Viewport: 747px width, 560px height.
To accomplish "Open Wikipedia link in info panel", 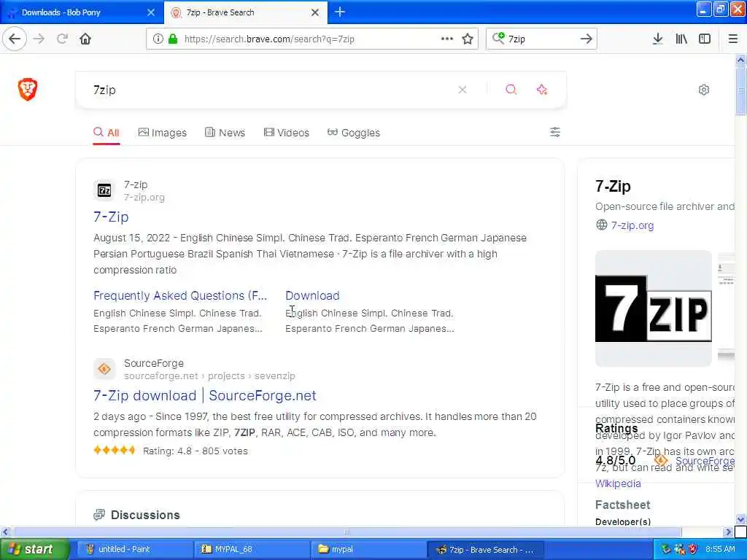I will pyautogui.click(x=618, y=483).
